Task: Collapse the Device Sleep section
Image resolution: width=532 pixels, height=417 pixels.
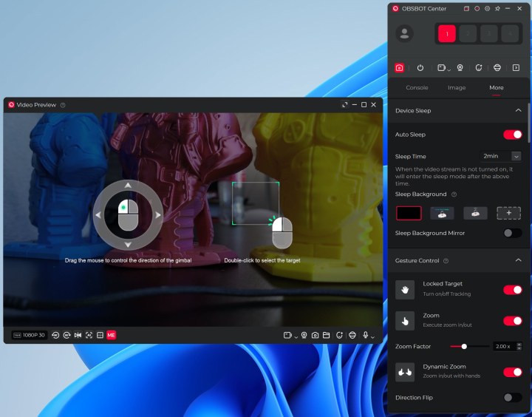Action: click(x=518, y=110)
